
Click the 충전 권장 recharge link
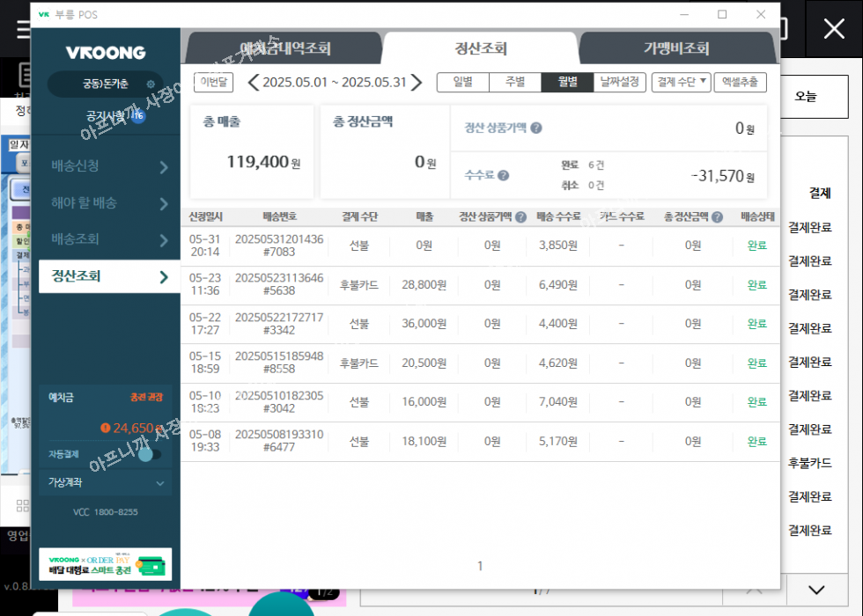146,398
